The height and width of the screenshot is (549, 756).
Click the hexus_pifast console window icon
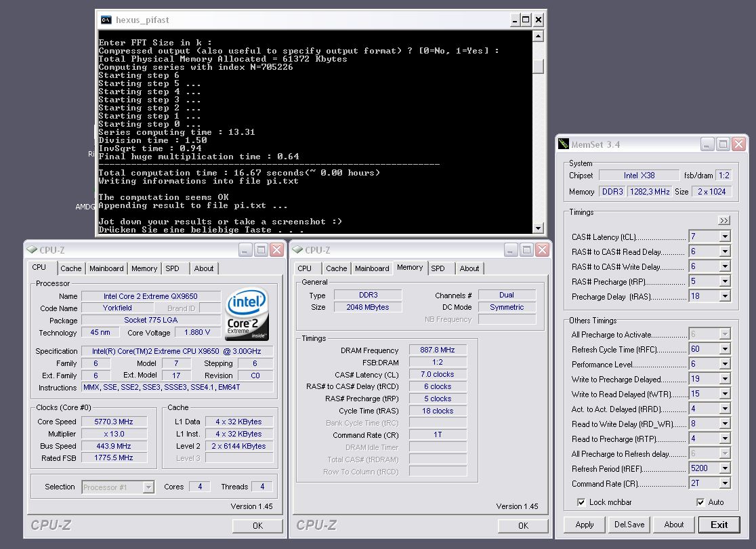click(106, 20)
